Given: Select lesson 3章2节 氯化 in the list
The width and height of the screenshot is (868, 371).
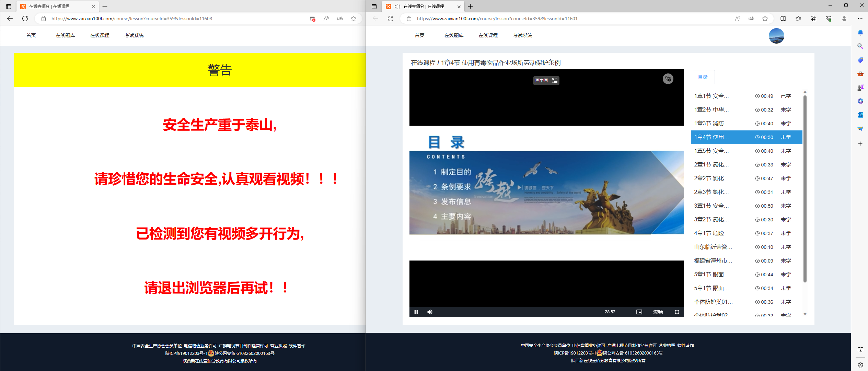Looking at the screenshot, I should pos(747,220).
